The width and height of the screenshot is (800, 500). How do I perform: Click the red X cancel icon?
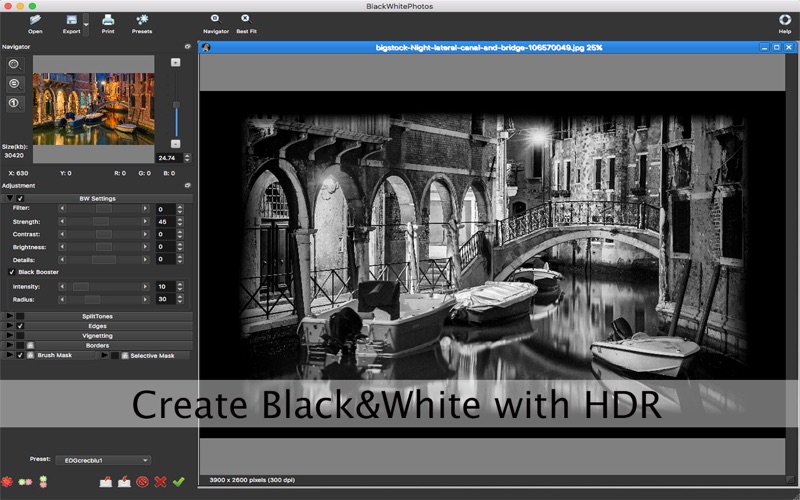(160, 481)
